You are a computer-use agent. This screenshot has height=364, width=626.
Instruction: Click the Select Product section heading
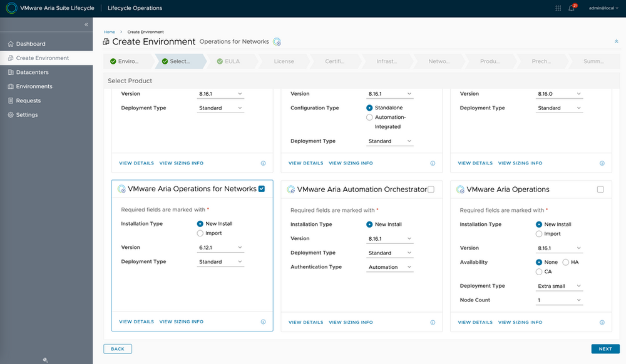(x=130, y=81)
